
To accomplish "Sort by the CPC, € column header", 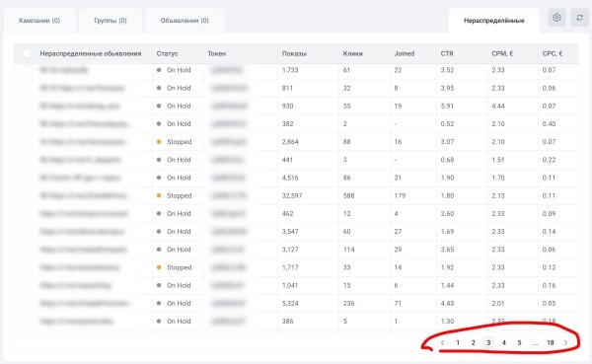I will coord(553,53).
